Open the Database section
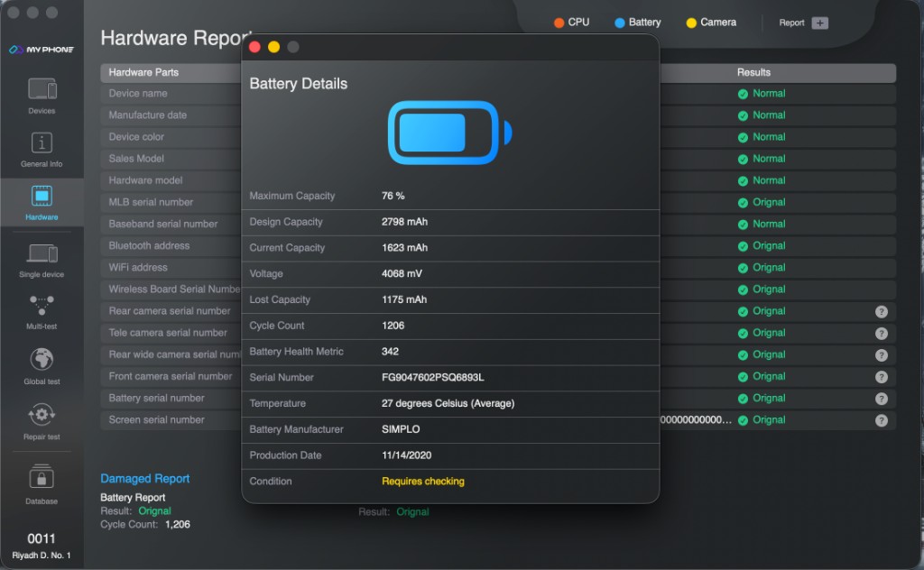 click(x=42, y=484)
